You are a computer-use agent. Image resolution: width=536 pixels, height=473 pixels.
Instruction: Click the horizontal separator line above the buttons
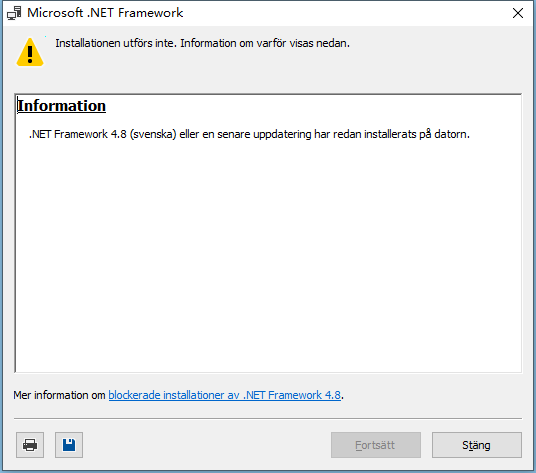click(x=268, y=418)
